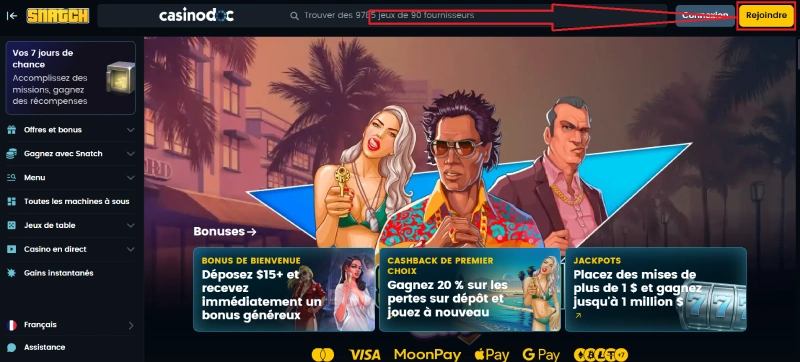This screenshot has height=362, width=800.
Task: Click the French flag icon
Action: tap(11, 325)
